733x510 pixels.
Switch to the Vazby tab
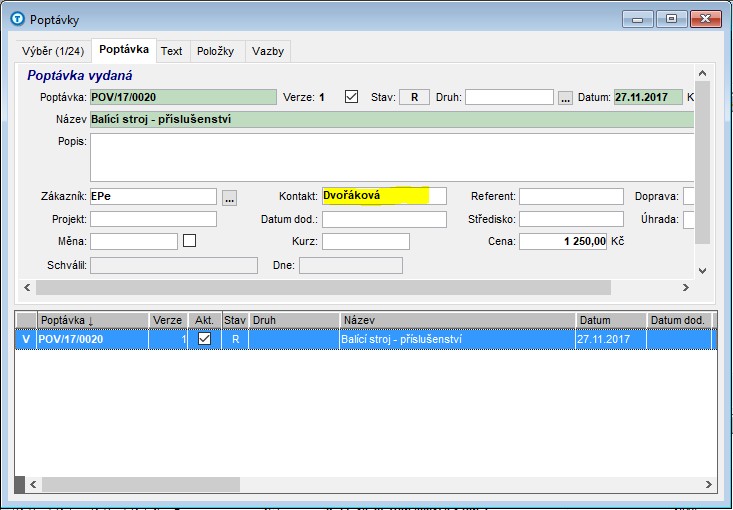tap(268, 51)
